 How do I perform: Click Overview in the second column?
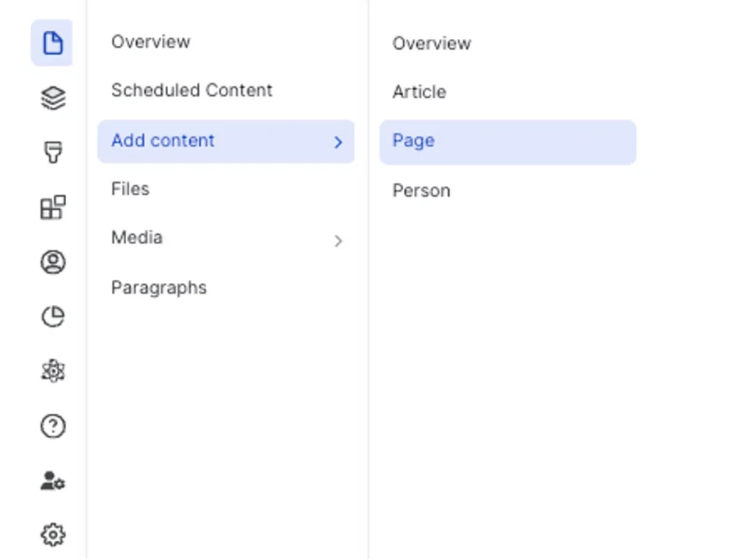pyautogui.click(x=432, y=44)
